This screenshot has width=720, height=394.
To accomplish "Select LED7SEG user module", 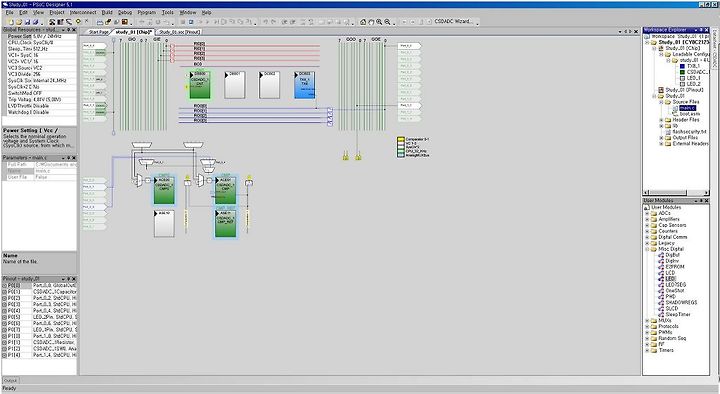I will 675,285.
